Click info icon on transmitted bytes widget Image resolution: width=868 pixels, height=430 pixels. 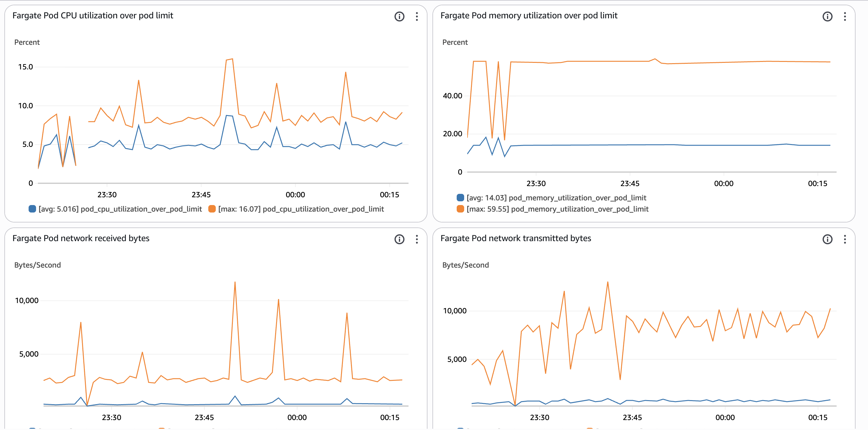click(x=827, y=239)
